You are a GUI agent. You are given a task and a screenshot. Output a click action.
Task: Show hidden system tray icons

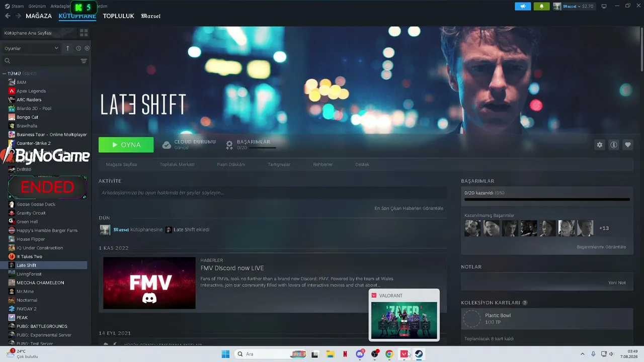tap(583, 354)
